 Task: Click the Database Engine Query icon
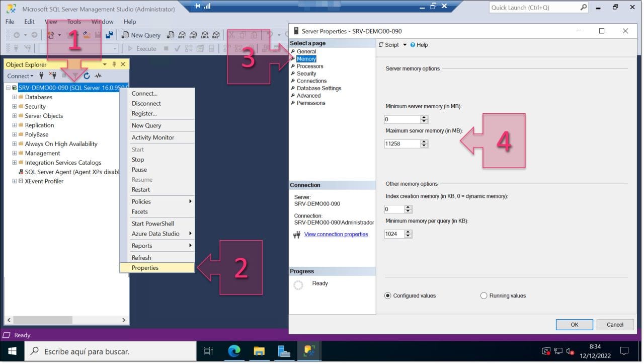[x=171, y=35]
